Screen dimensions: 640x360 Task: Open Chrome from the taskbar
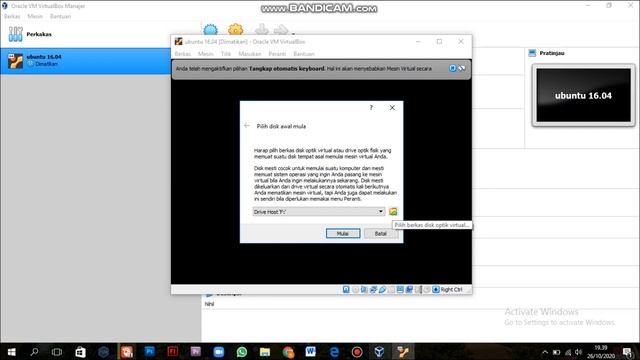click(288, 352)
